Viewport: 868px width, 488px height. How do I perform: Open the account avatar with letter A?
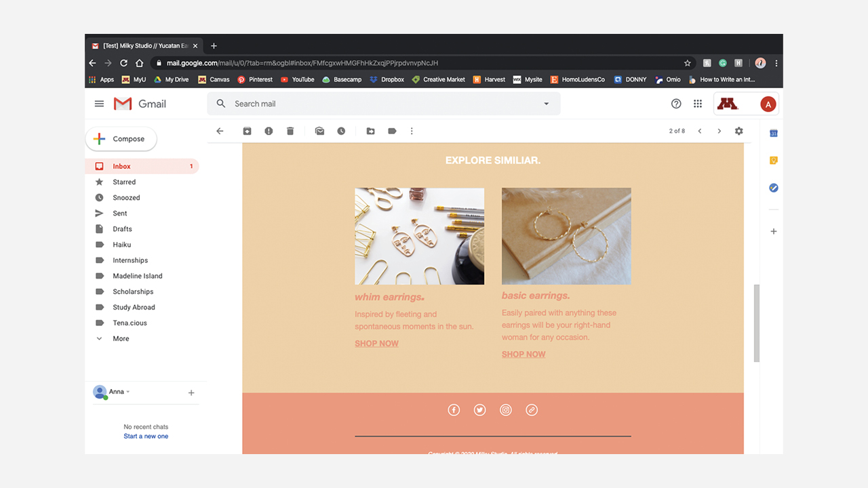click(x=768, y=104)
